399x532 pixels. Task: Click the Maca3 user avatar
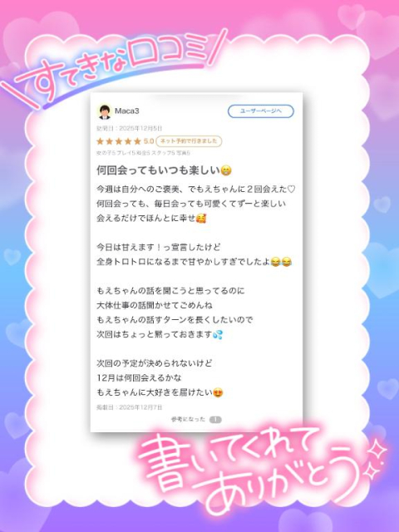point(105,111)
